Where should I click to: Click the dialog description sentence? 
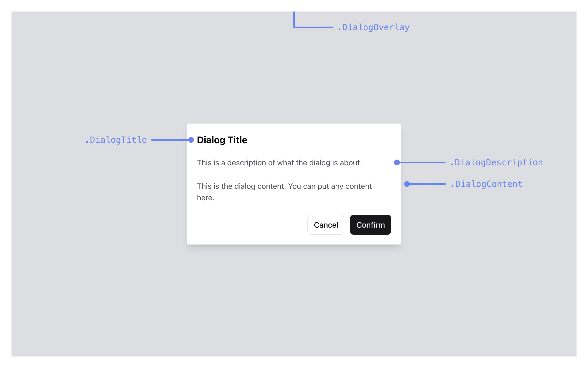pyautogui.click(x=279, y=163)
